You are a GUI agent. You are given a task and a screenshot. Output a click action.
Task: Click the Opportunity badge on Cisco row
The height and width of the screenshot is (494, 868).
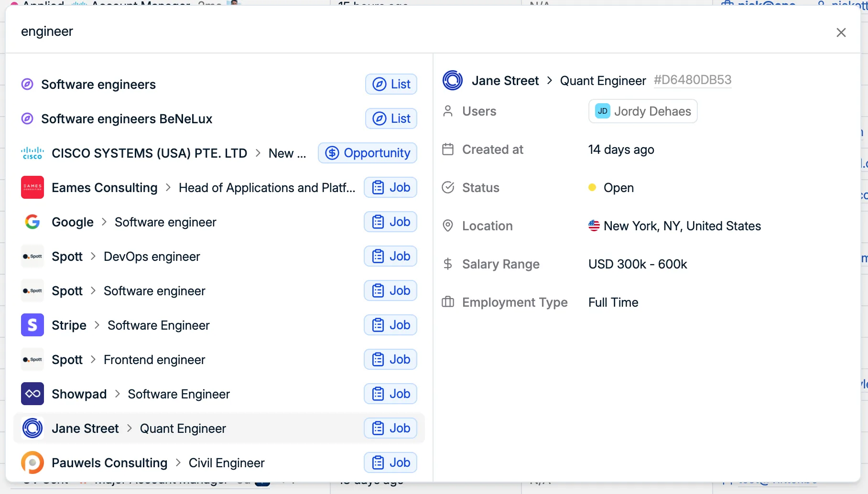point(368,153)
